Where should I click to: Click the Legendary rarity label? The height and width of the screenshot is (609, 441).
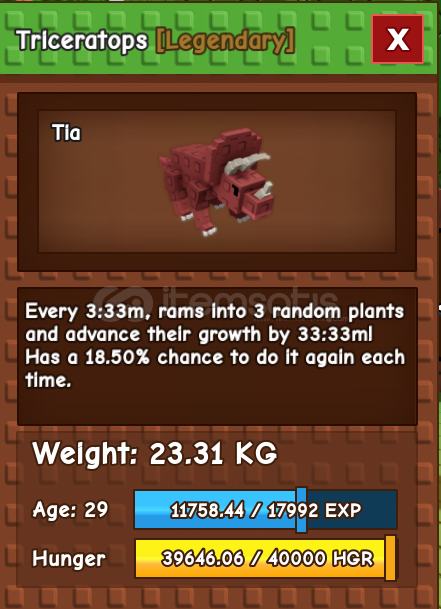coord(225,41)
